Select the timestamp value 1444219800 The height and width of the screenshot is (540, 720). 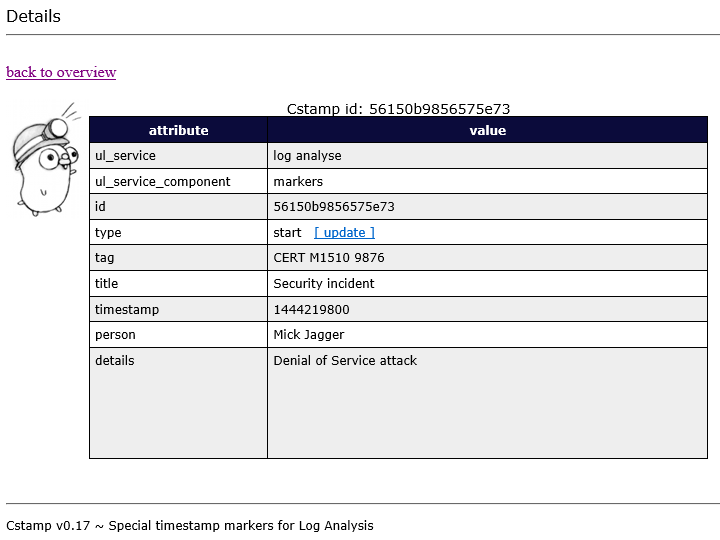point(311,310)
